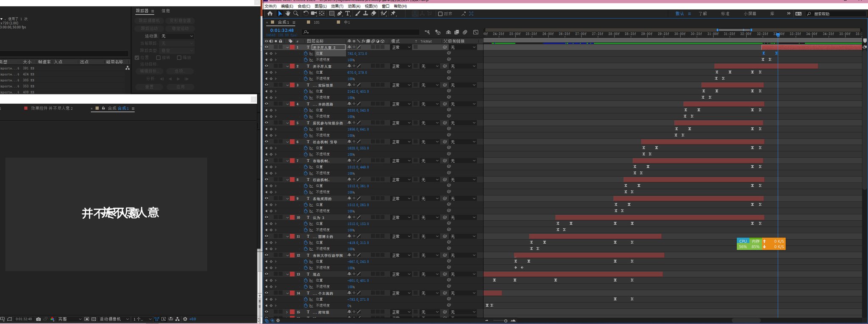The width and height of the screenshot is (868, 324).
Task: Click the draft 3D icon in timeline
Action: coord(438,32)
